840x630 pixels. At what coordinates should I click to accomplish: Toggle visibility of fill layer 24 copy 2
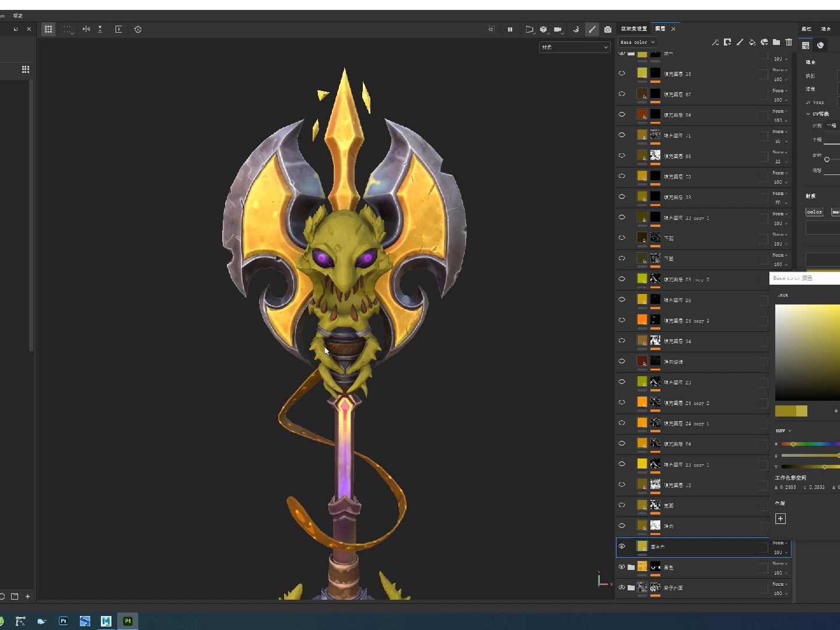tap(622, 402)
